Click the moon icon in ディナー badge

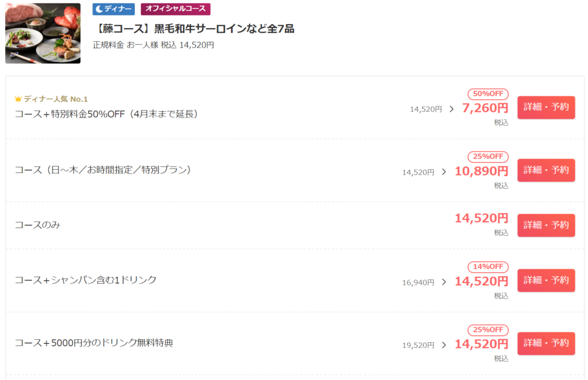point(98,9)
